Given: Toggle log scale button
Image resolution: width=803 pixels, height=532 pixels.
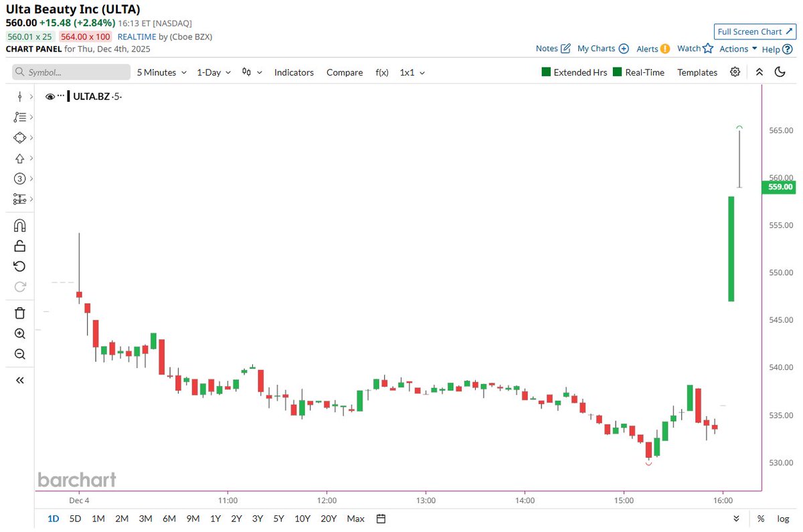Looking at the screenshot, I should click(x=783, y=519).
